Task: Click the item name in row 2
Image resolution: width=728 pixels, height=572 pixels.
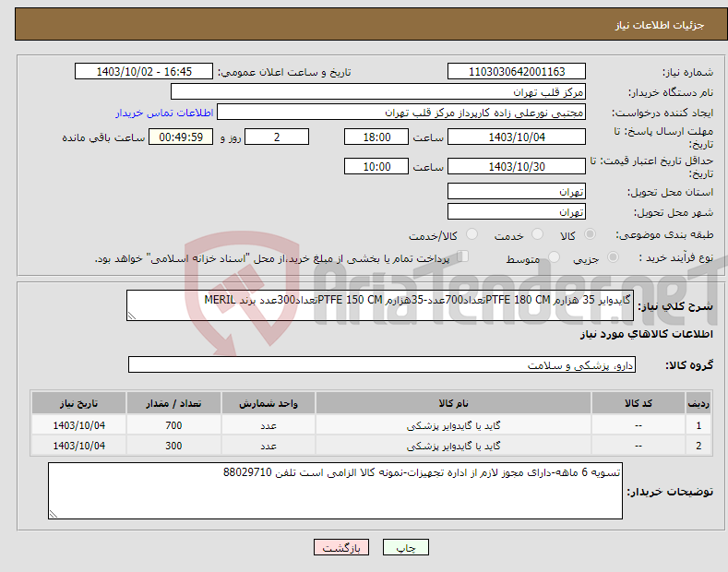Action: pyautogui.click(x=453, y=446)
